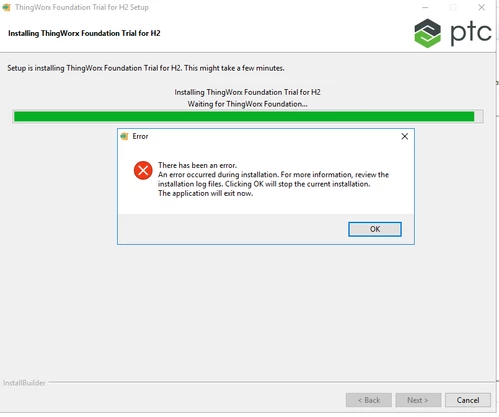Click 'An error occurred during installation' message line

[273, 175]
